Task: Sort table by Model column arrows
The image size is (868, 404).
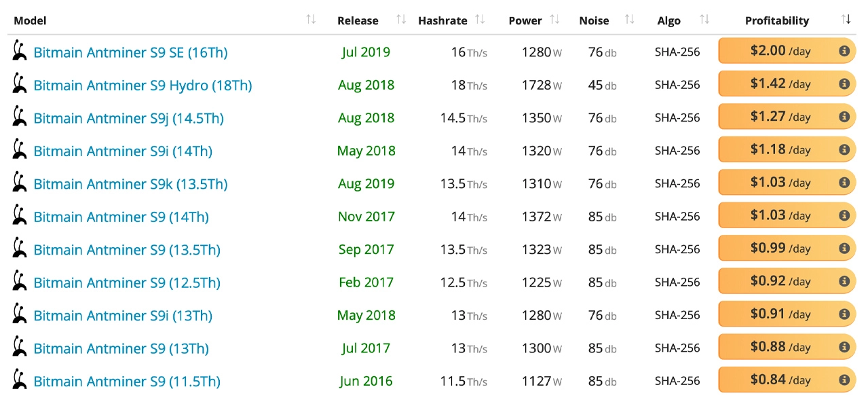Action: coord(311,20)
